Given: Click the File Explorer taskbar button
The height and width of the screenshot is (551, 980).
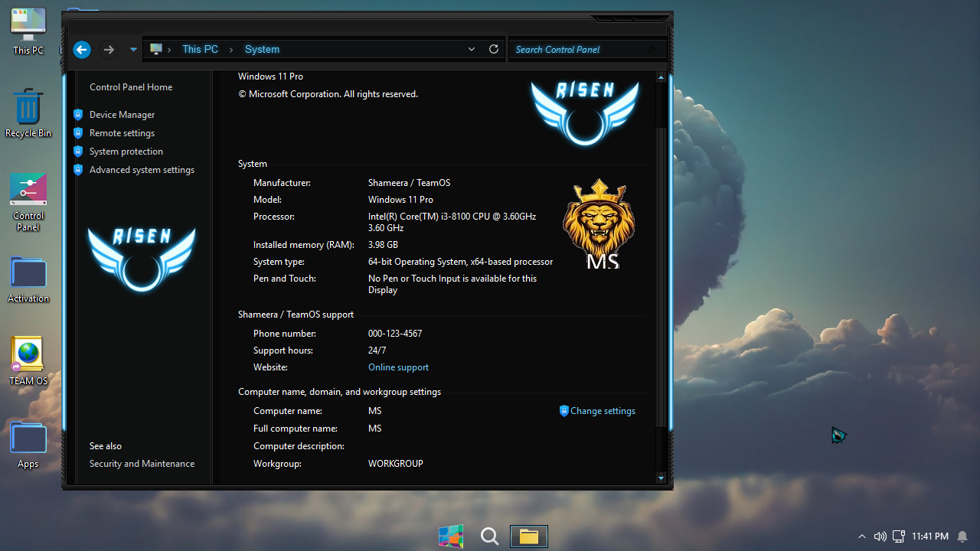Looking at the screenshot, I should click(x=529, y=536).
